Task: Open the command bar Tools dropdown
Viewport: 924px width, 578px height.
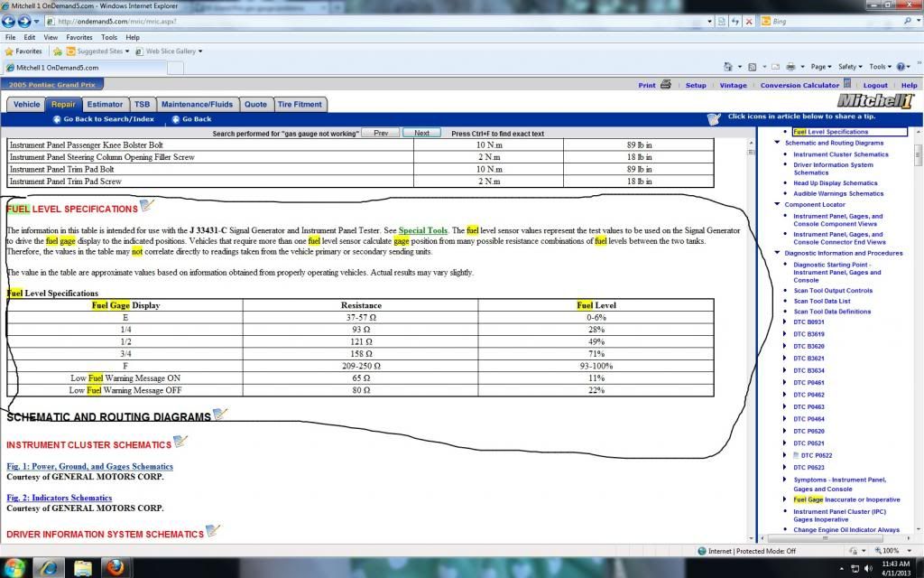Action: coord(881,67)
